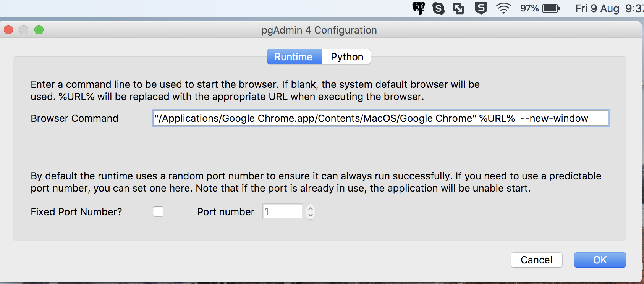This screenshot has width=644, height=284.
Task: Switch to the Python tab
Action: click(346, 57)
